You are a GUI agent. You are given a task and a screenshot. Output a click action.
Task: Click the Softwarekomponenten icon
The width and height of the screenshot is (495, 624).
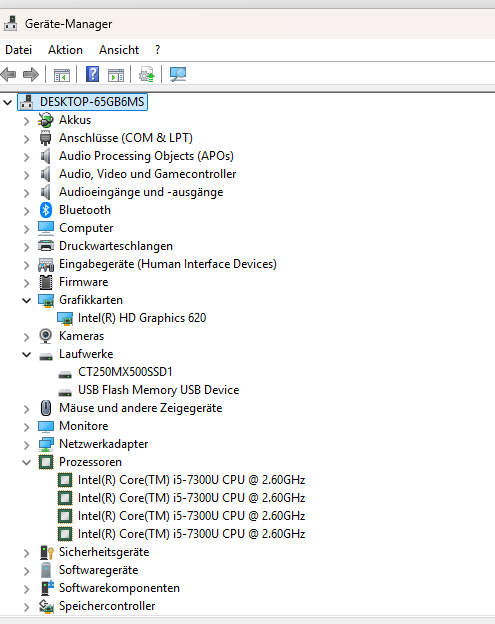(x=47, y=588)
